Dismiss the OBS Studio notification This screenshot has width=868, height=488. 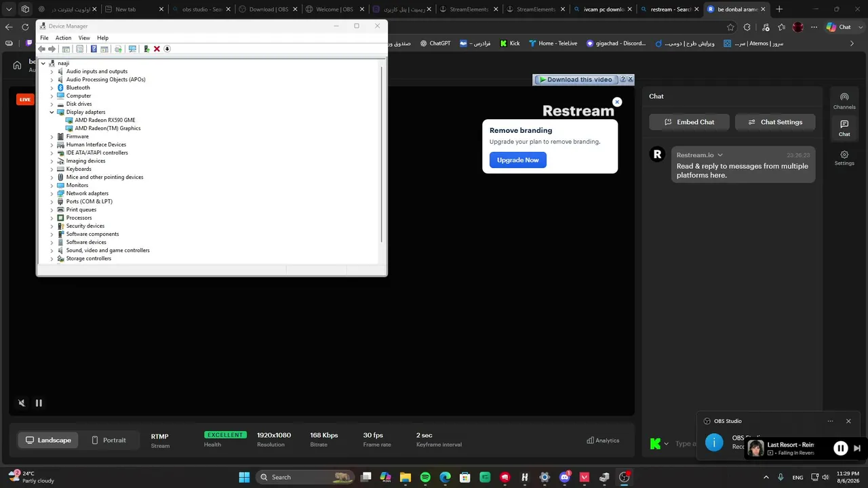(x=848, y=421)
